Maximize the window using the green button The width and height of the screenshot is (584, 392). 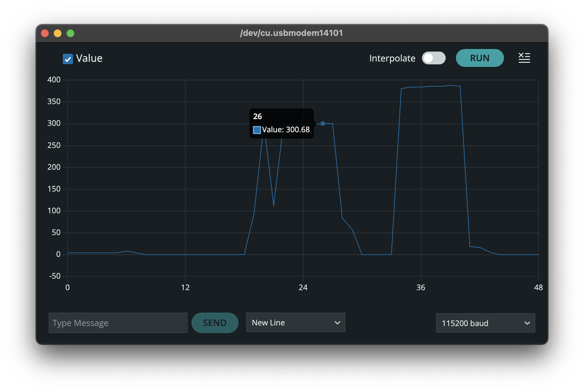click(x=70, y=33)
